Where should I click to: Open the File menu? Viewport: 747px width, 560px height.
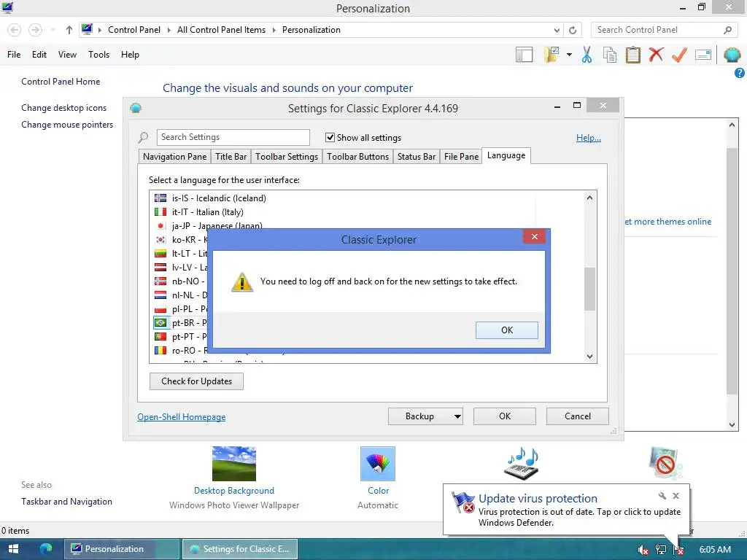[x=14, y=55]
